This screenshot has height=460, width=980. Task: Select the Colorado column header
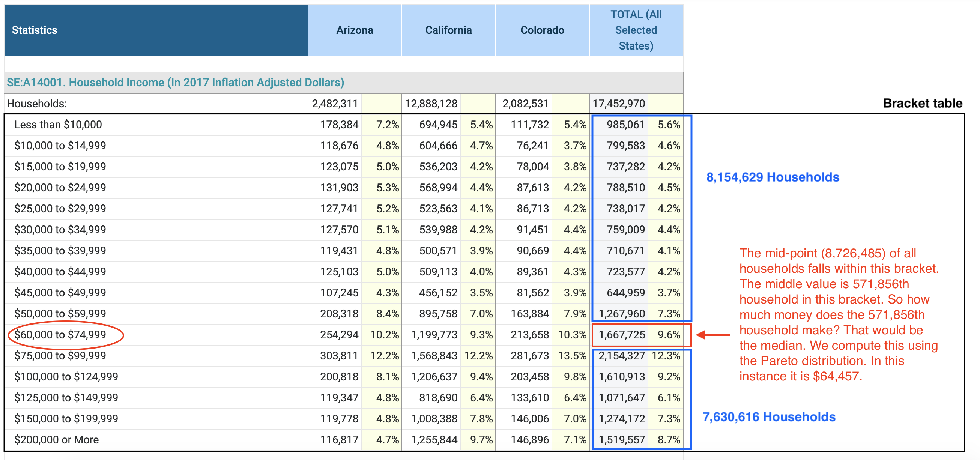pos(542,30)
